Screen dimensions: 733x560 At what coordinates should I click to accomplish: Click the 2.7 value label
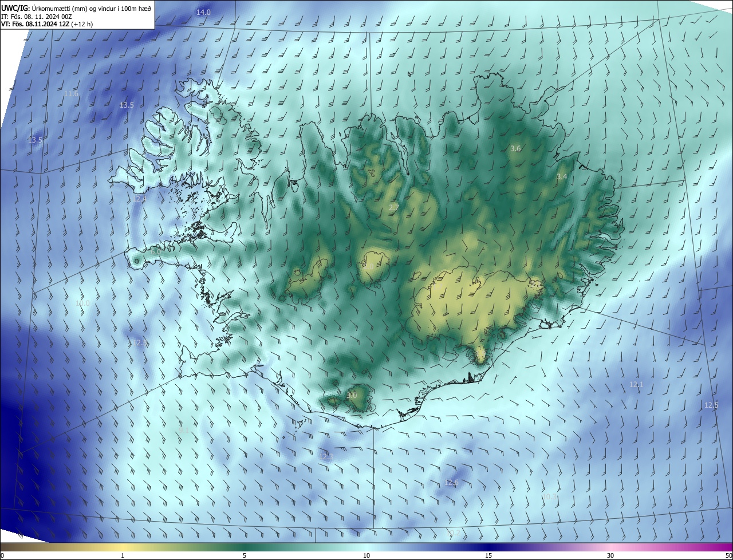tap(394, 207)
